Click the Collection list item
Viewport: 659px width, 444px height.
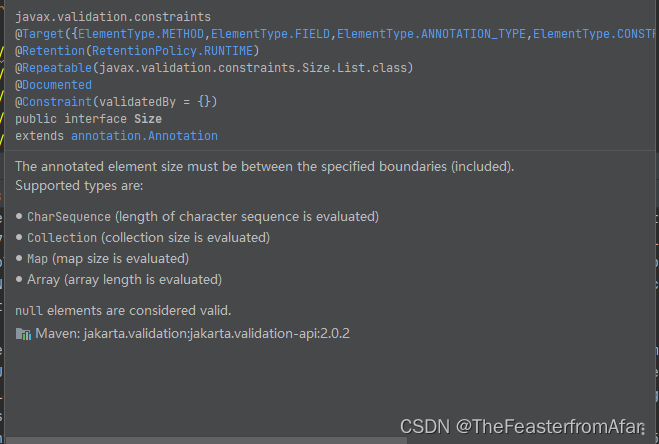click(x=148, y=238)
